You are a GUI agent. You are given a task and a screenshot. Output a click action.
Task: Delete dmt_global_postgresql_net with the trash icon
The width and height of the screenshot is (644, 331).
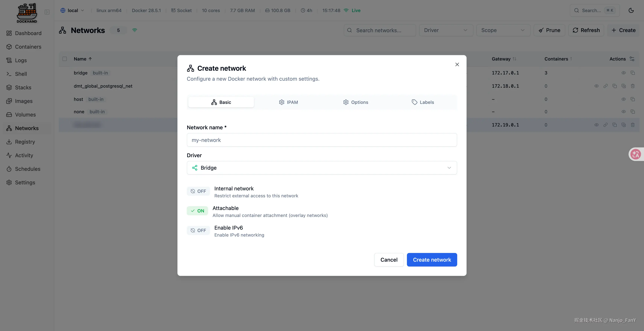click(x=633, y=86)
